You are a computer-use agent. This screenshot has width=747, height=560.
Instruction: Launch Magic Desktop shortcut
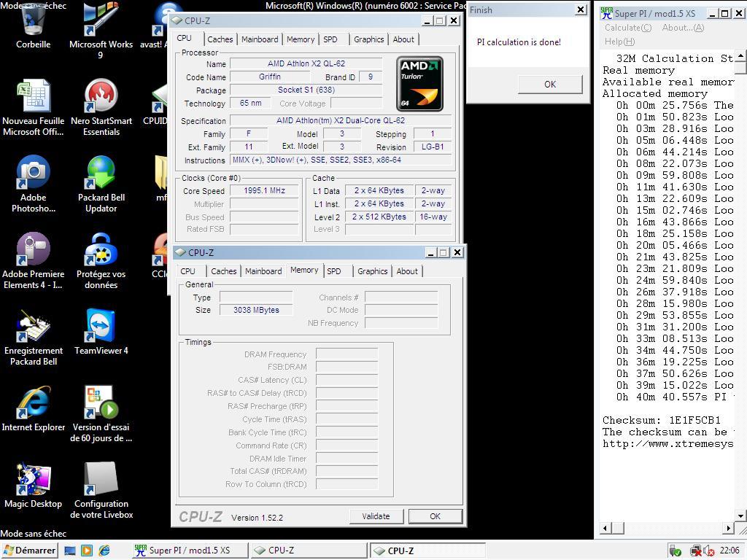click(33, 485)
